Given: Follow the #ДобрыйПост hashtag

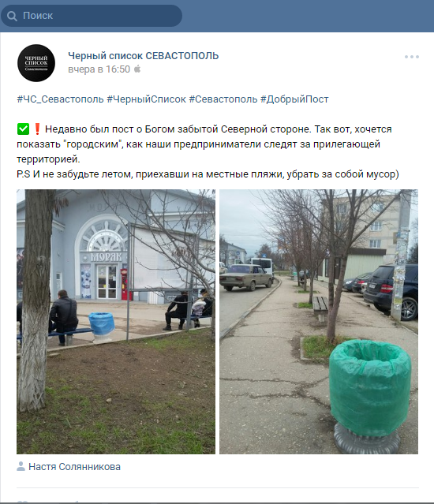Looking at the screenshot, I should click(x=294, y=99).
